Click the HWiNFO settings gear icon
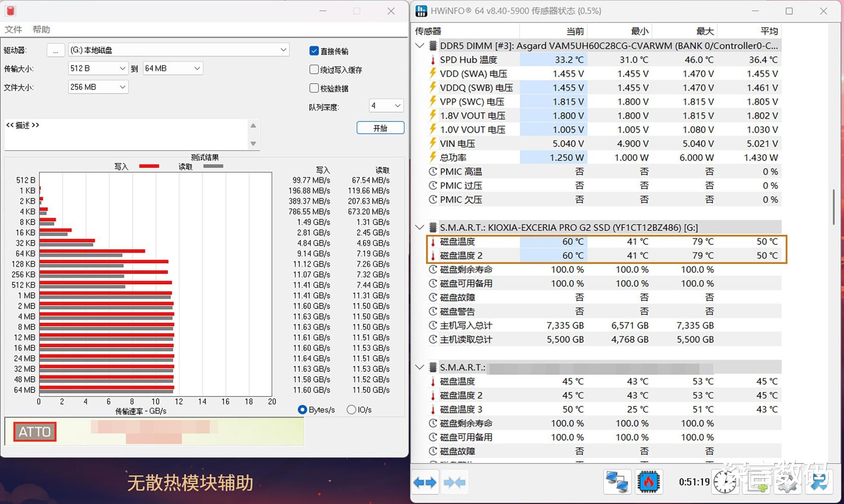The height and width of the screenshot is (504, 844). (x=787, y=482)
